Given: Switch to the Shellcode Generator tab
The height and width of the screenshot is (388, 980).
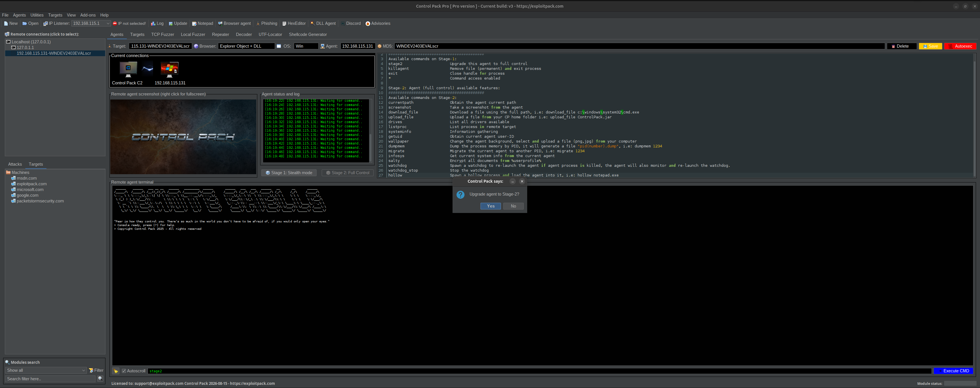Looking at the screenshot, I should point(307,35).
